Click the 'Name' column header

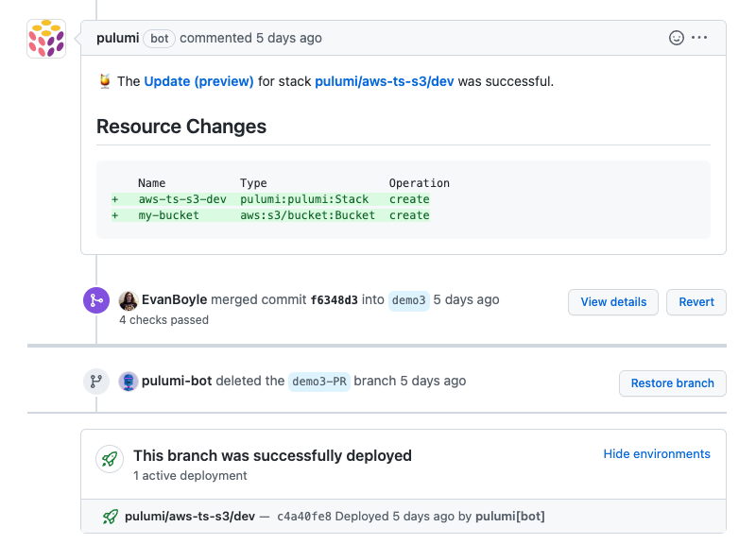[151, 183]
